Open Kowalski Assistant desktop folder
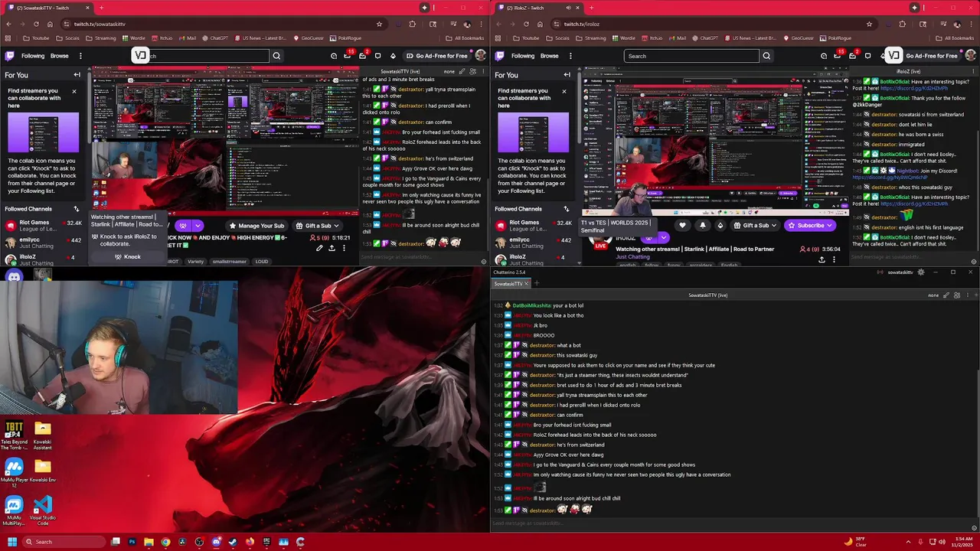This screenshot has height=551, width=980. click(x=43, y=434)
